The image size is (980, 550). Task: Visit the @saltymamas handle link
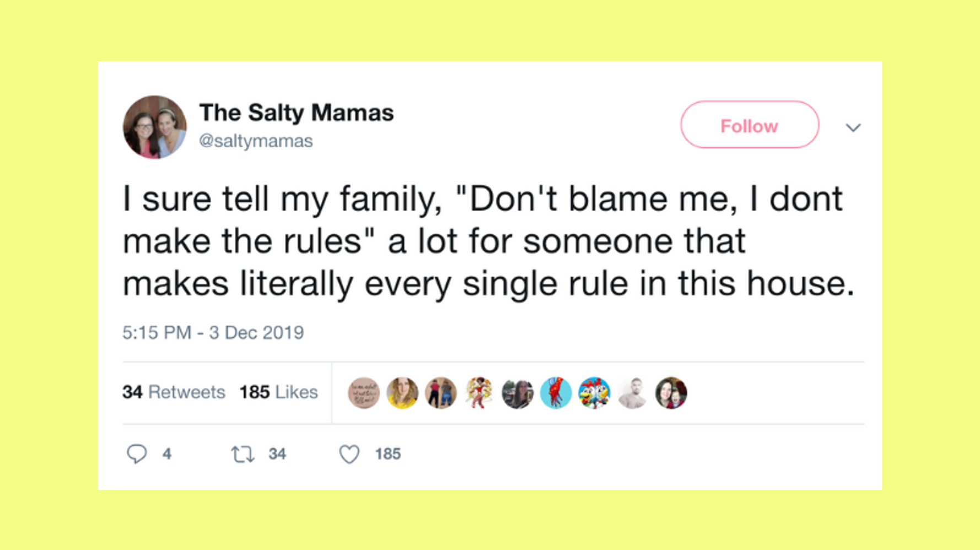(256, 141)
